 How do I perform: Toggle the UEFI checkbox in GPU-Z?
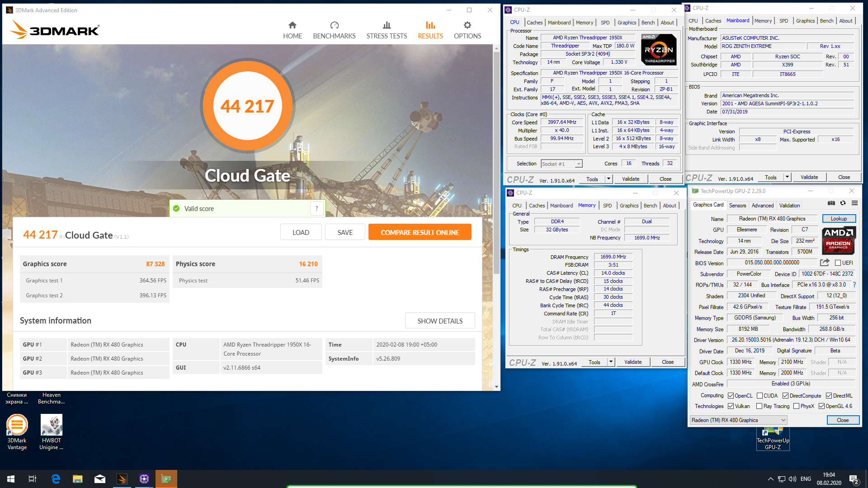coord(838,263)
